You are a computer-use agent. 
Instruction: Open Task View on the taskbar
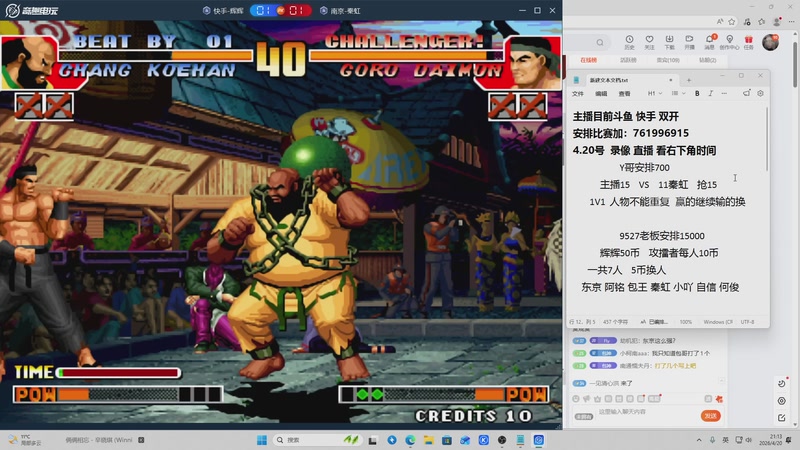point(373,440)
